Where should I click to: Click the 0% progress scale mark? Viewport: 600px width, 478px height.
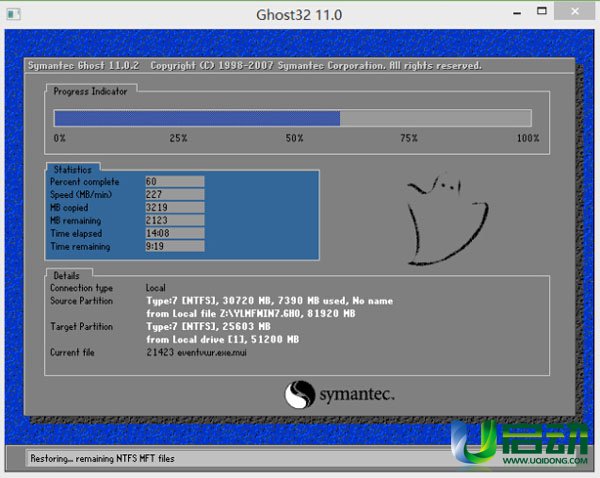coord(60,138)
